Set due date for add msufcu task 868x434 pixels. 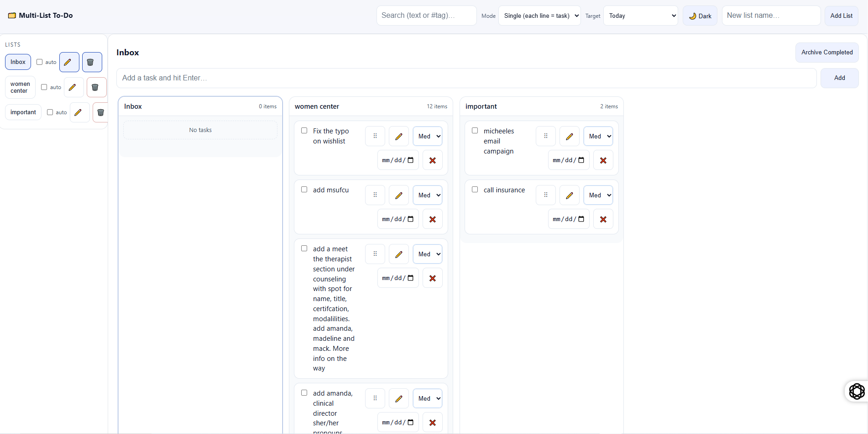pyautogui.click(x=398, y=219)
